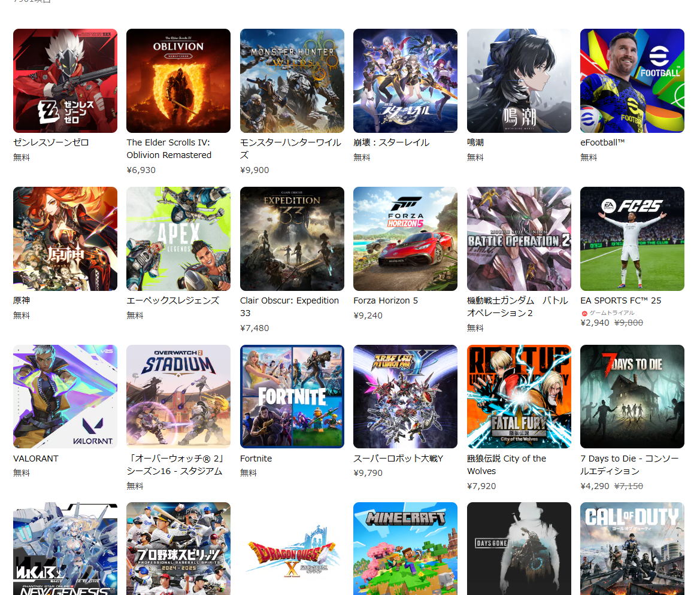Click the ¥9,900 price under Monster Hunter

254,170
